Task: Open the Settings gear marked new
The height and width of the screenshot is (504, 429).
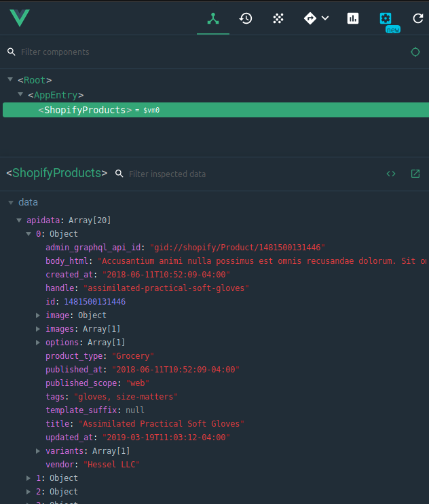Action: (386, 18)
